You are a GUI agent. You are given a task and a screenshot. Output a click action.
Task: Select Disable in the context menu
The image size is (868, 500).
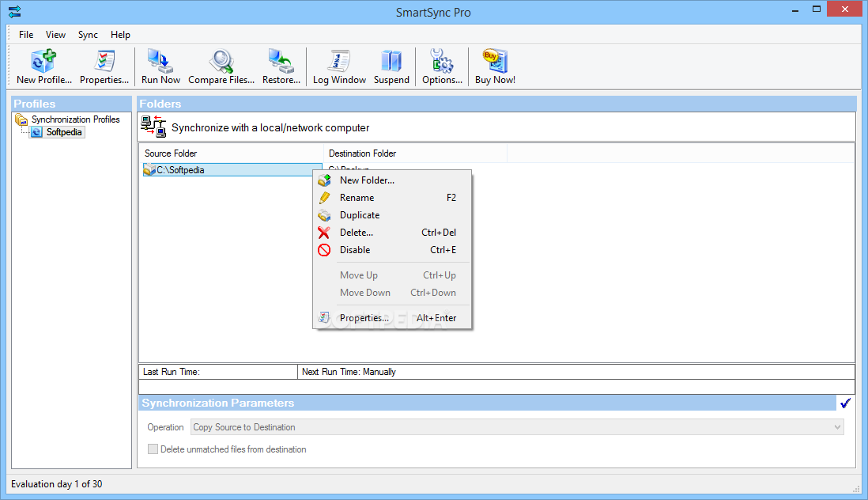[x=392, y=250]
